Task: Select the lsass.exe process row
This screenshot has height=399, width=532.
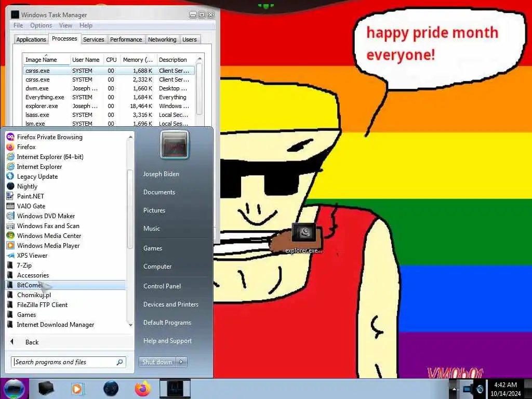Action: 109,115
